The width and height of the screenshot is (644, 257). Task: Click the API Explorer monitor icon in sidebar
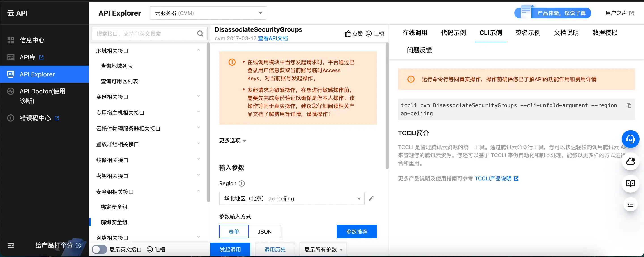click(11, 74)
